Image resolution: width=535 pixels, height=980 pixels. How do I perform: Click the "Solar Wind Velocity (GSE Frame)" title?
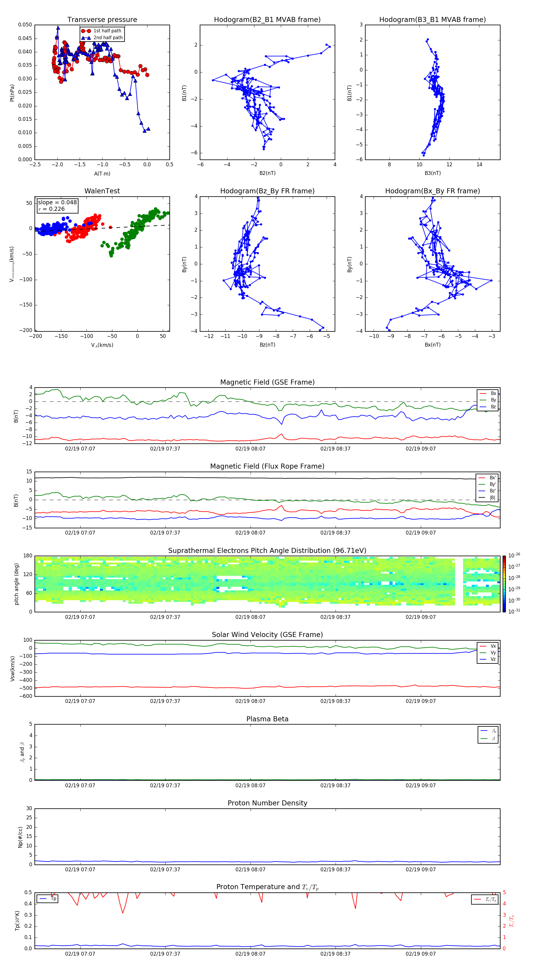click(x=267, y=635)
